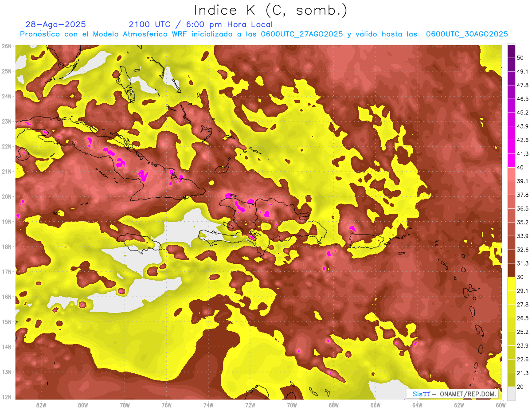The image size is (532, 411).
Task: Click the colorbar value label 31.3
Action: click(523, 263)
